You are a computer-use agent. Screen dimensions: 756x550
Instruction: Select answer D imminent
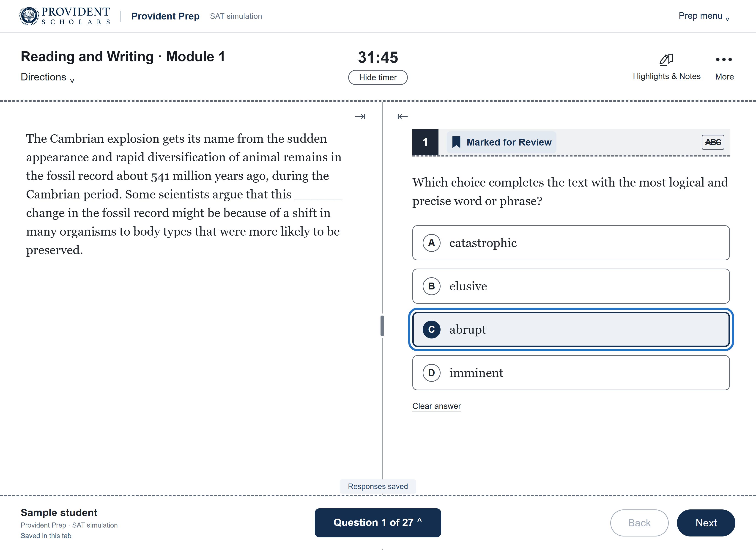(x=571, y=373)
